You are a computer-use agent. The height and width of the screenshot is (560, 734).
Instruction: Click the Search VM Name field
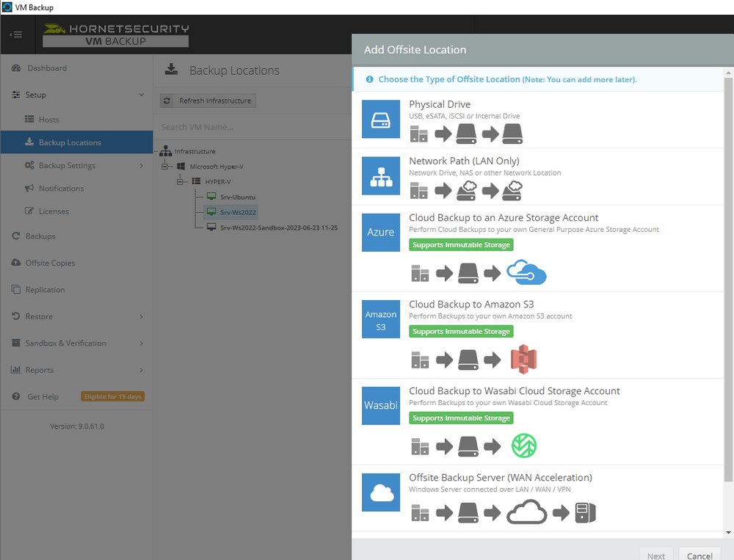[252, 127]
